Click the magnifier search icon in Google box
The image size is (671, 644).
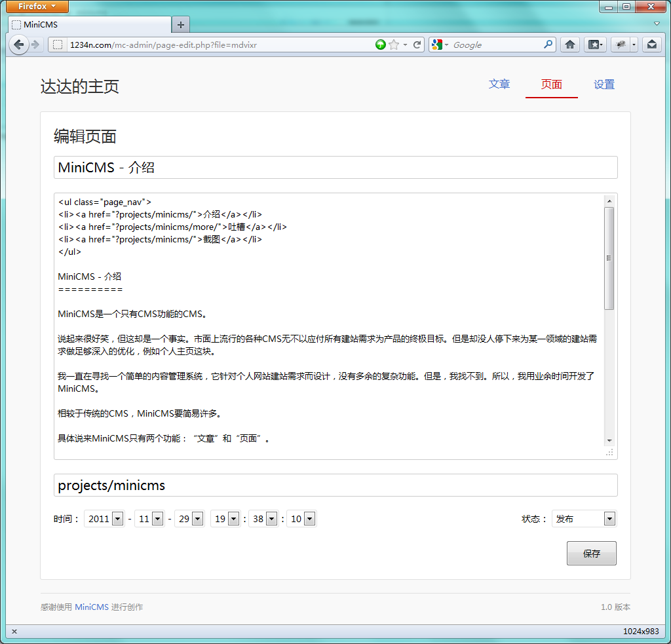[548, 45]
